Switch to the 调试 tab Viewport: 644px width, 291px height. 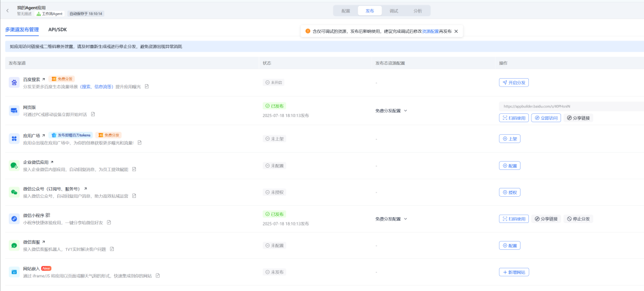coord(394,11)
